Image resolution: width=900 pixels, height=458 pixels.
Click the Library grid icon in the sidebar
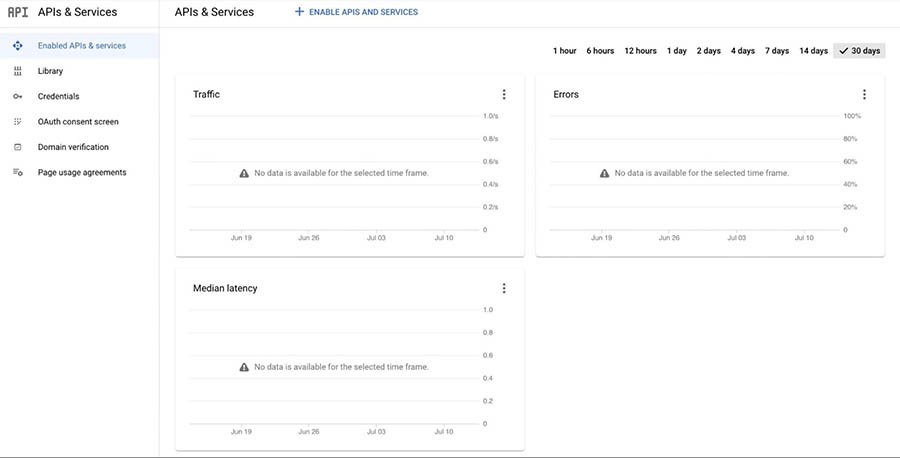[x=17, y=71]
